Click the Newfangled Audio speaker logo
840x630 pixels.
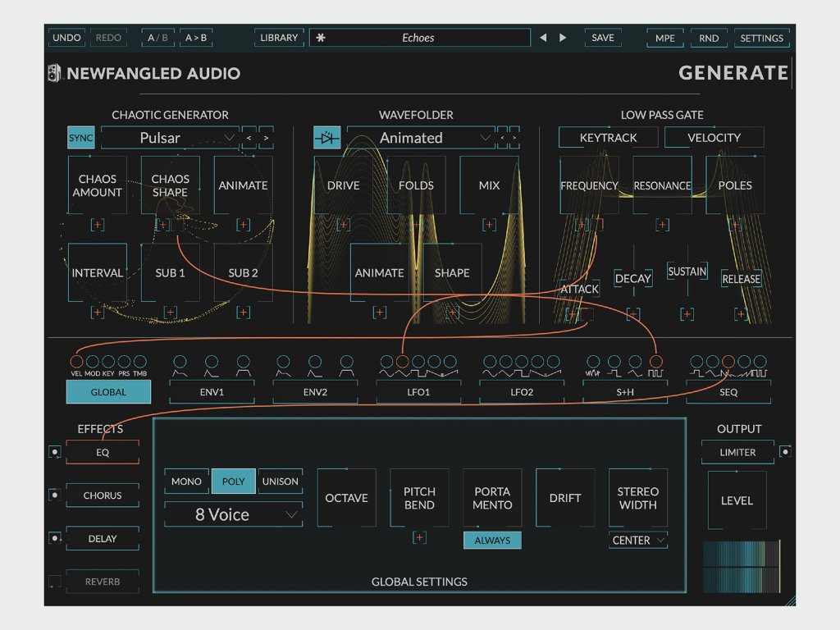click(54, 74)
